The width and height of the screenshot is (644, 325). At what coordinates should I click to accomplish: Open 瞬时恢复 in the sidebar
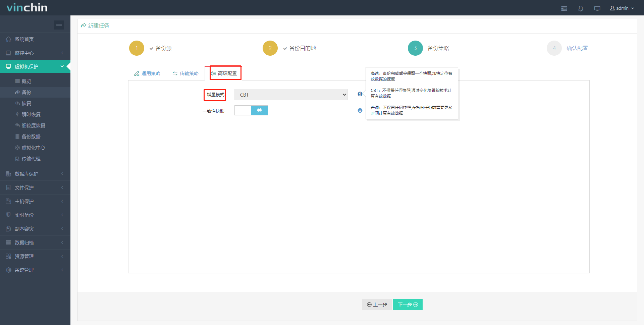pyautogui.click(x=31, y=114)
